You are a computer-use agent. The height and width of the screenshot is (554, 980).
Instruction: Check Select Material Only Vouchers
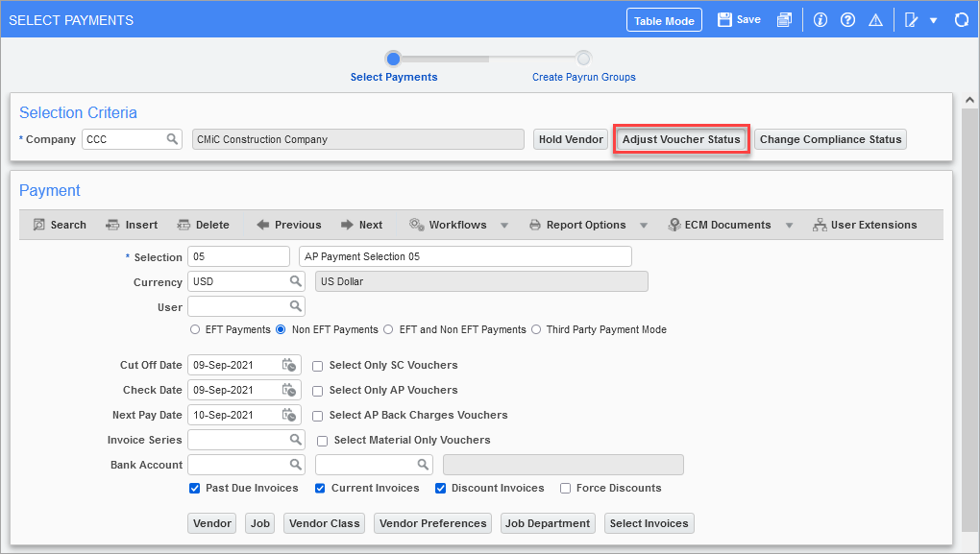click(x=323, y=441)
